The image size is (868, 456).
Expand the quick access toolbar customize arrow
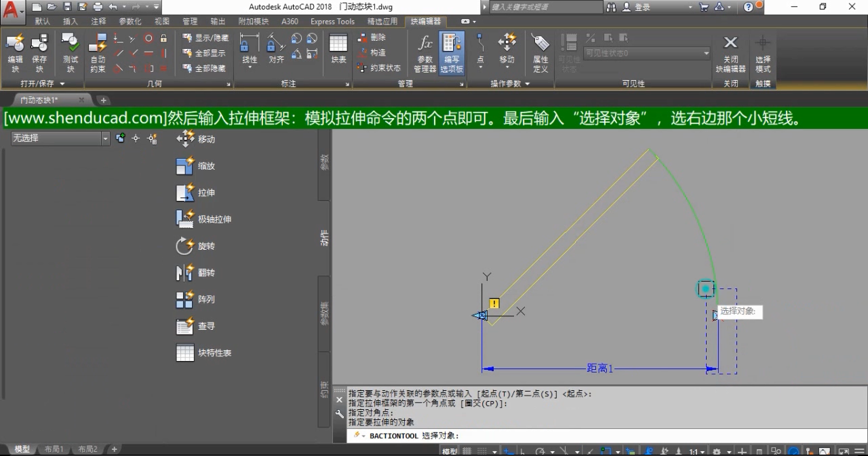point(157,7)
